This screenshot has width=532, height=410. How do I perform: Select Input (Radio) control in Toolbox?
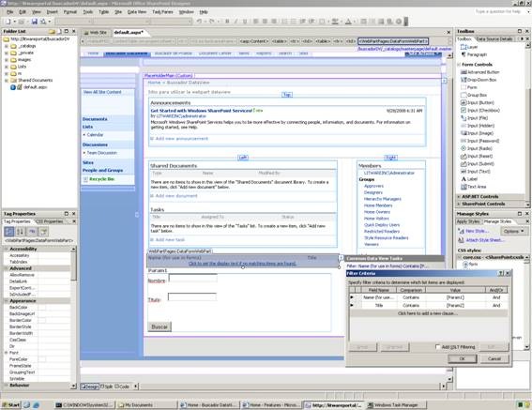coord(477,148)
